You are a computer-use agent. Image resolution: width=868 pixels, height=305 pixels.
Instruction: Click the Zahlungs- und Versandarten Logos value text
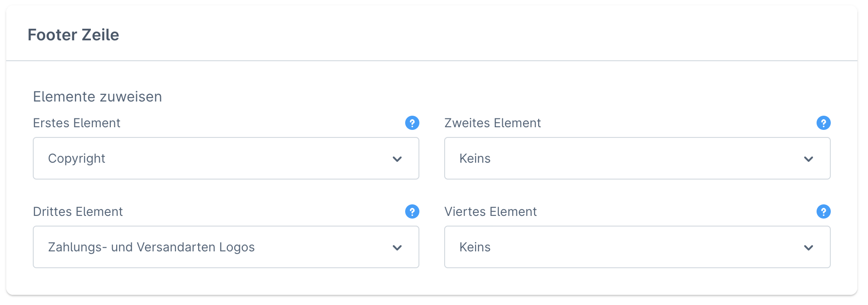[151, 247]
